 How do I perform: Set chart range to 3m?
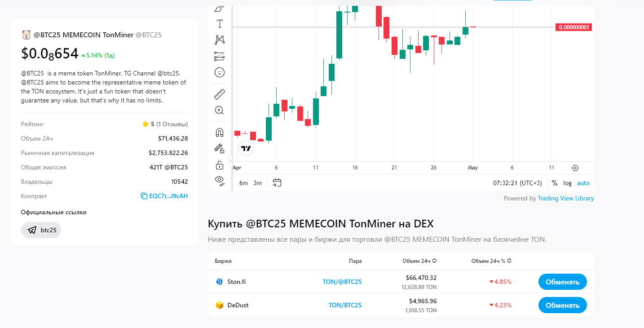[257, 183]
